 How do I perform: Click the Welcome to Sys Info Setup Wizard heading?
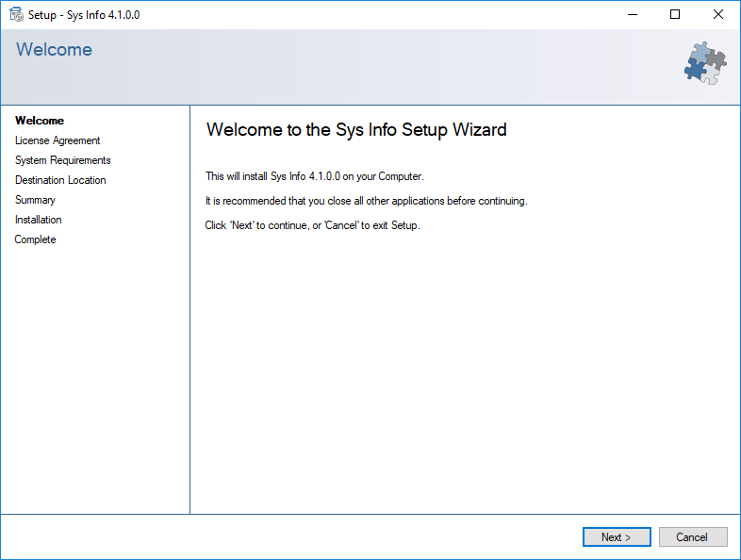(x=356, y=130)
